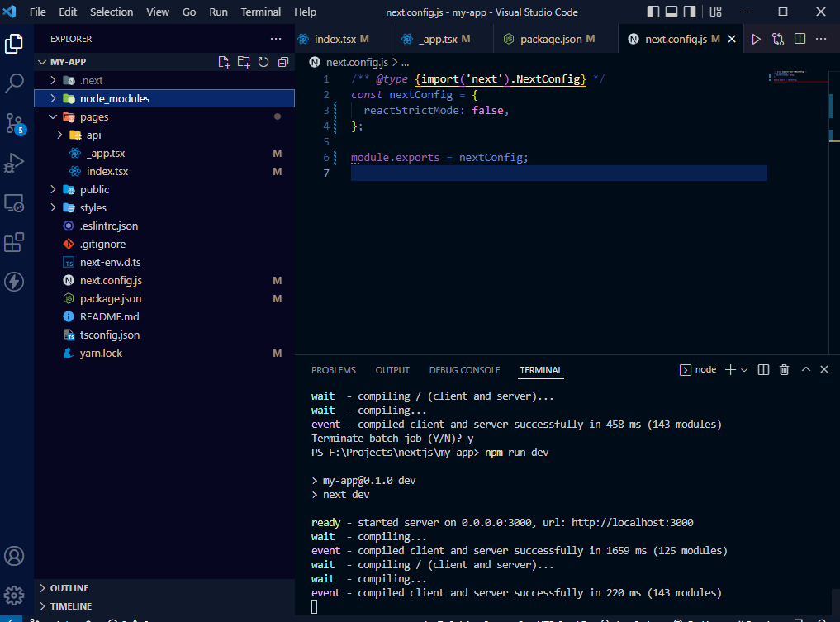Open the Manage gear icon
Screen dimensions: 840x622
[15, 596]
